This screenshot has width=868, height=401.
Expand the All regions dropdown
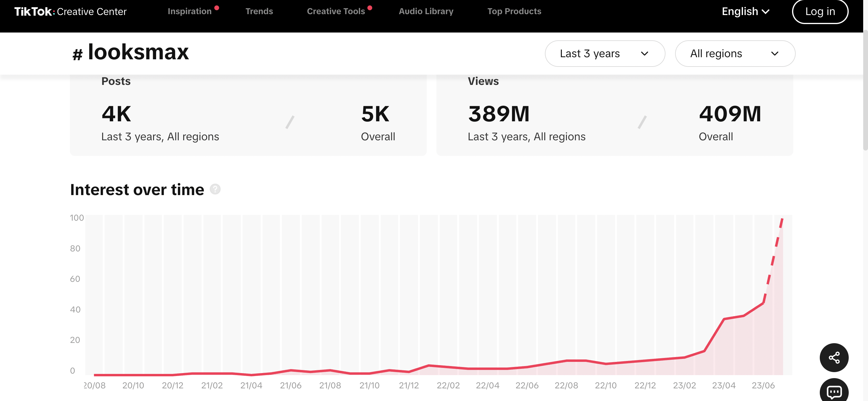[735, 54]
